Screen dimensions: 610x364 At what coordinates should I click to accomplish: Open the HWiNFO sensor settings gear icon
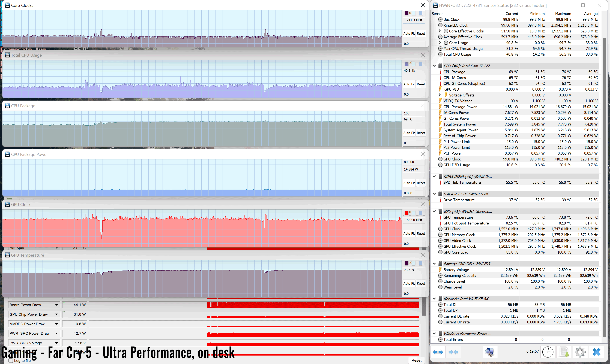click(x=580, y=352)
